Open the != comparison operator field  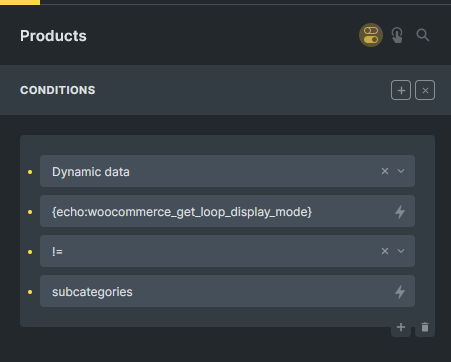[227, 251]
